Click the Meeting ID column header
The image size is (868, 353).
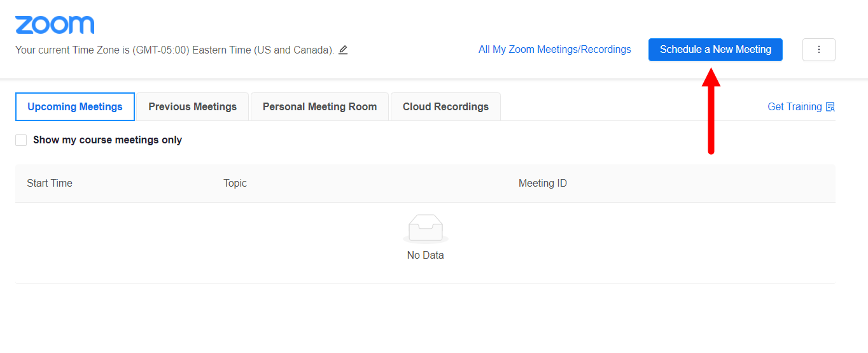(543, 183)
